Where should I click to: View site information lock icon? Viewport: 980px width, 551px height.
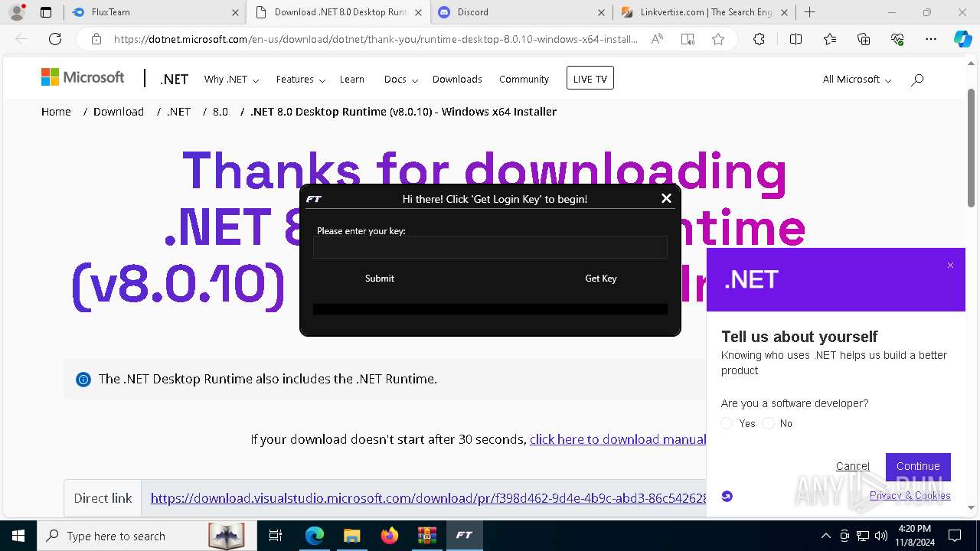pos(96,39)
